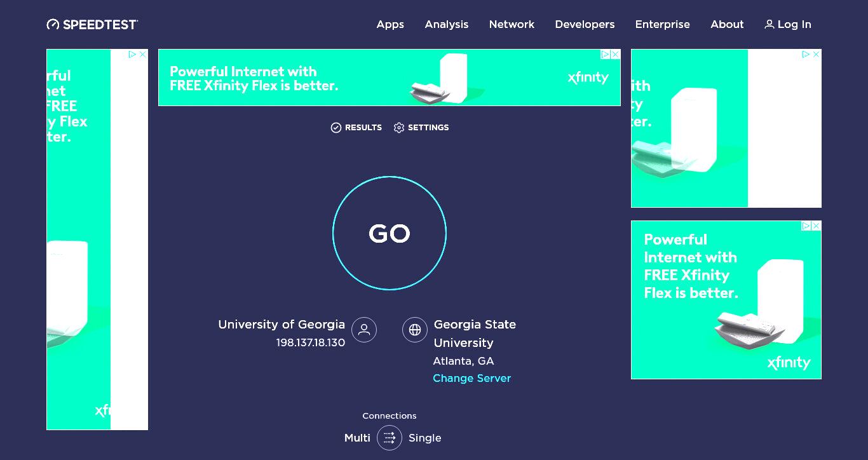Click AdChoices icon on lower right ad
Image resolution: width=868 pixels, height=460 pixels.
tap(806, 226)
